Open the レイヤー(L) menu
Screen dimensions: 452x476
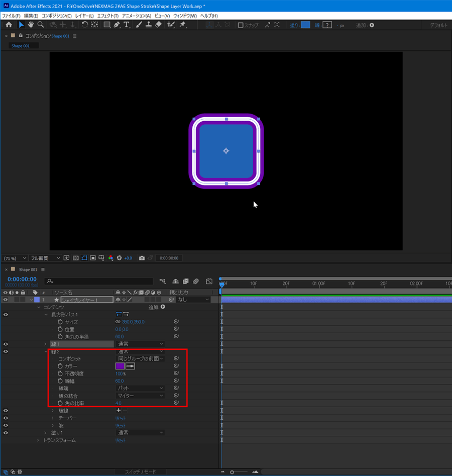tap(84, 16)
